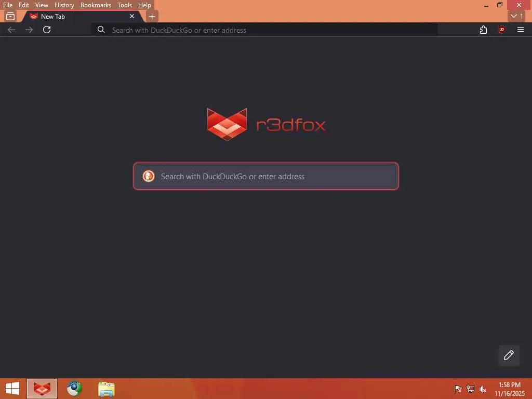The image size is (532, 399).
Task: Click the search magnifier in address bar
Action: (101, 30)
